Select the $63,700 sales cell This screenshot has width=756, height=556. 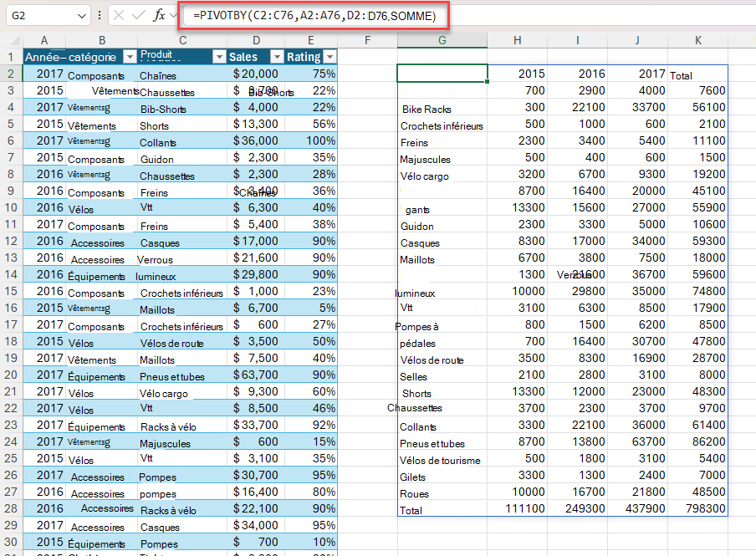click(x=256, y=375)
